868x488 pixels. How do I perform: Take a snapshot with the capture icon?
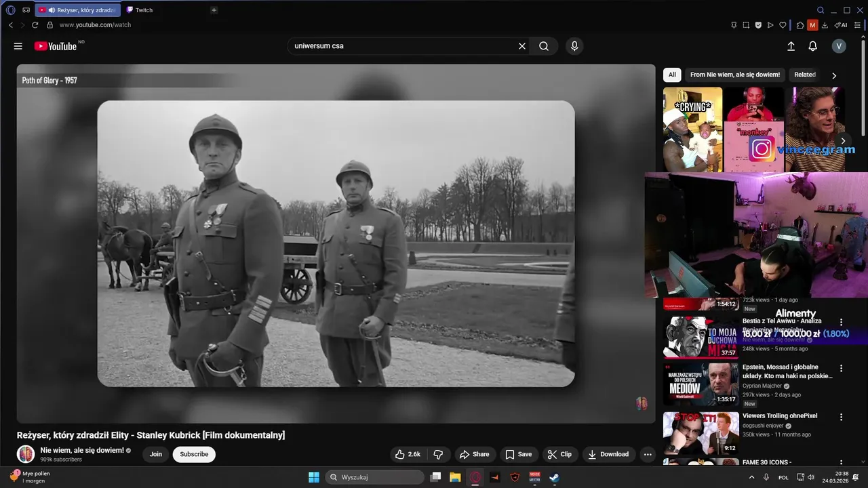click(746, 25)
